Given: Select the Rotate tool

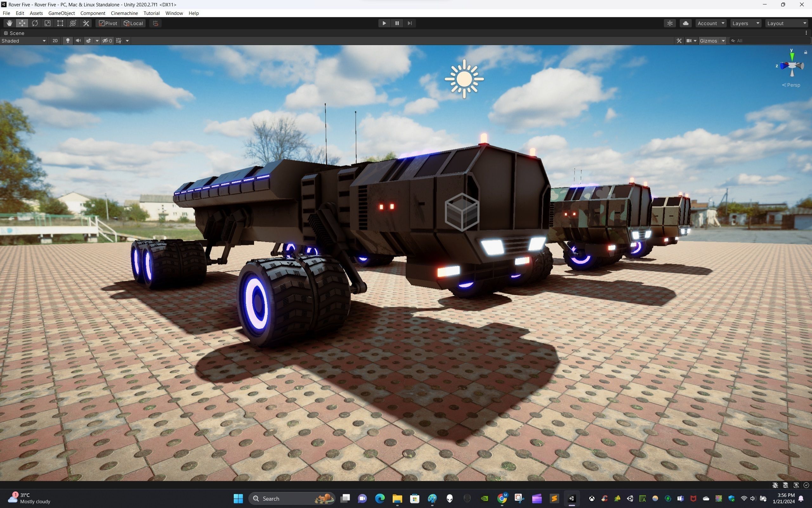Looking at the screenshot, I should click(x=35, y=23).
